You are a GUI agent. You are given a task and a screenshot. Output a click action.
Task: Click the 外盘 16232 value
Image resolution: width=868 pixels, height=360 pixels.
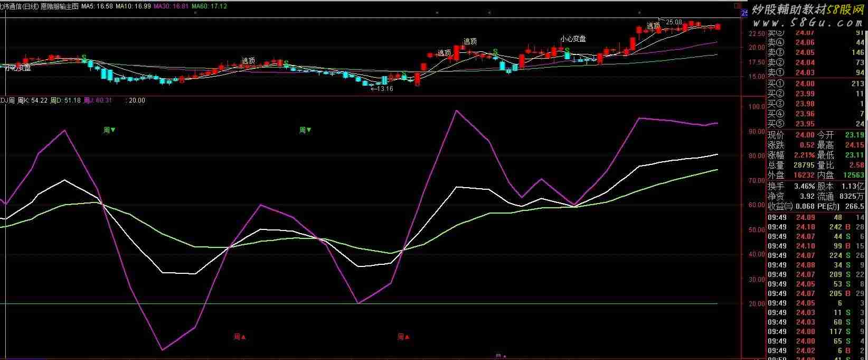[x=804, y=175]
